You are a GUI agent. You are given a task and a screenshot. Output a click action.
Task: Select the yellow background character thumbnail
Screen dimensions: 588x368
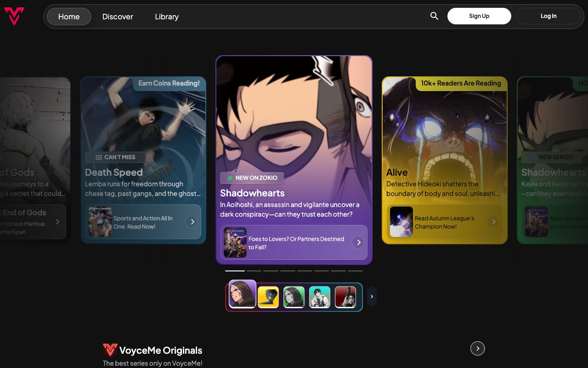point(268,297)
